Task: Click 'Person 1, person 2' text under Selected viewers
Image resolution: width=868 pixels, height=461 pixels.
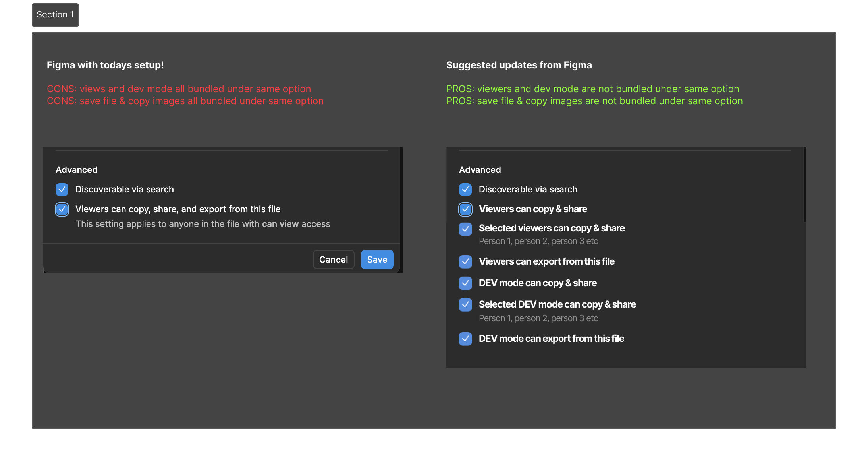Action: 538,241
